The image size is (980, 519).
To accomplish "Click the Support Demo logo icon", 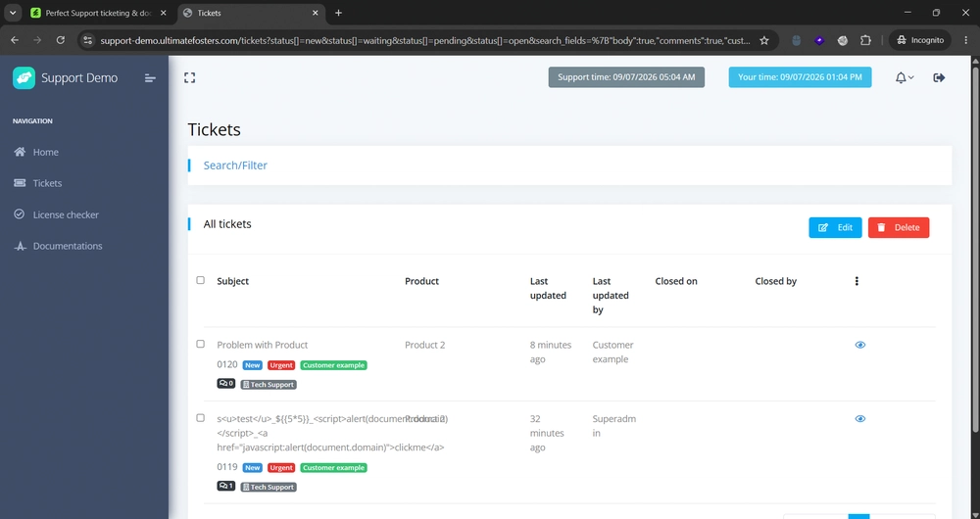I will (x=24, y=78).
